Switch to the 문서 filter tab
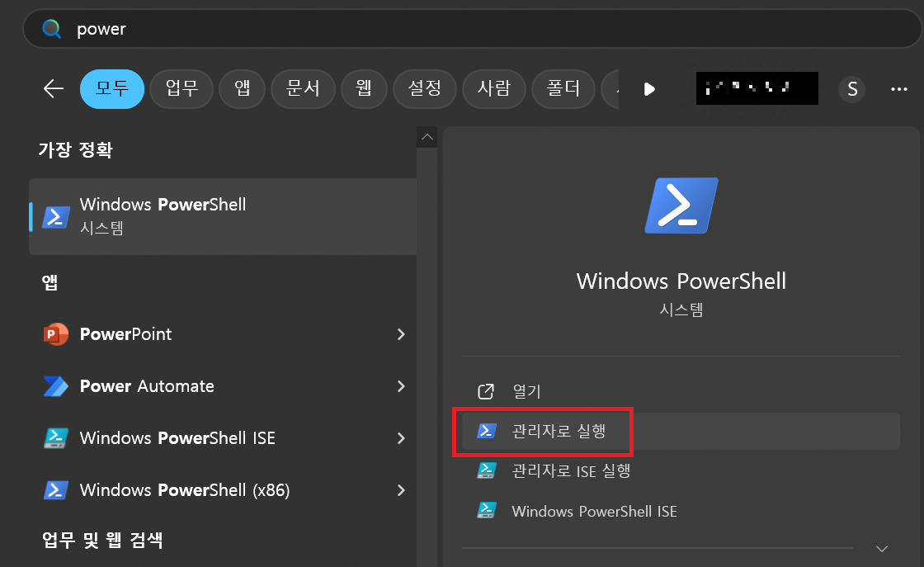This screenshot has height=567, width=924. point(303,89)
